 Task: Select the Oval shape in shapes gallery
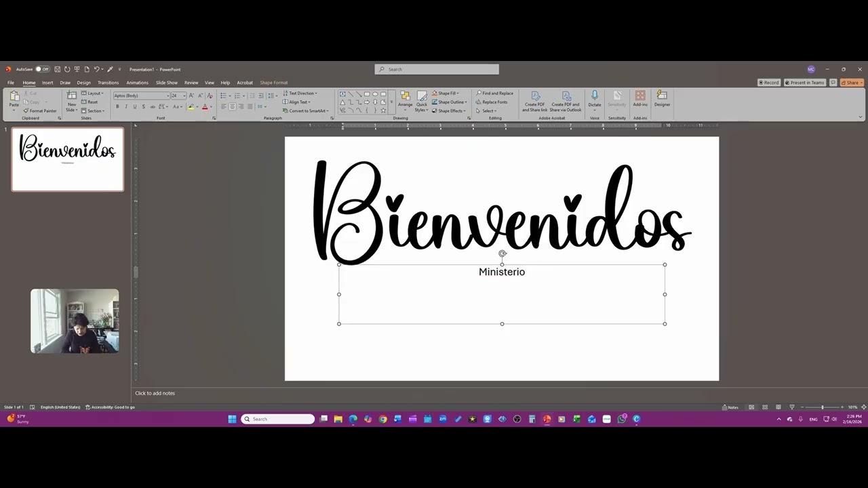pos(375,94)
